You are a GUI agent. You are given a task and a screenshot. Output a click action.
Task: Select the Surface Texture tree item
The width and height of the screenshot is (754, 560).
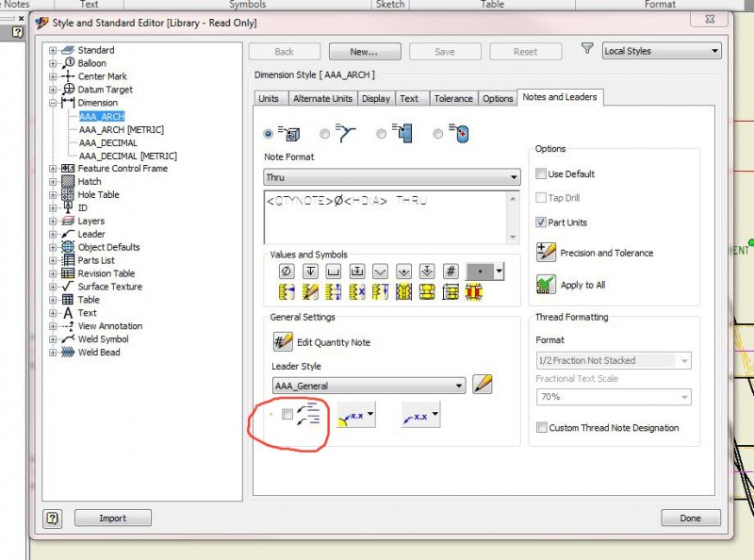pos(110,287)
